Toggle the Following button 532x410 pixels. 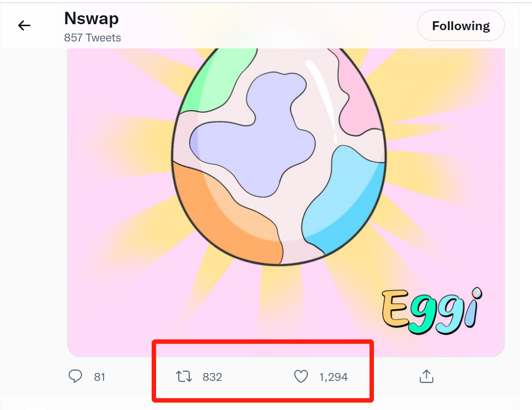(460, 26)
